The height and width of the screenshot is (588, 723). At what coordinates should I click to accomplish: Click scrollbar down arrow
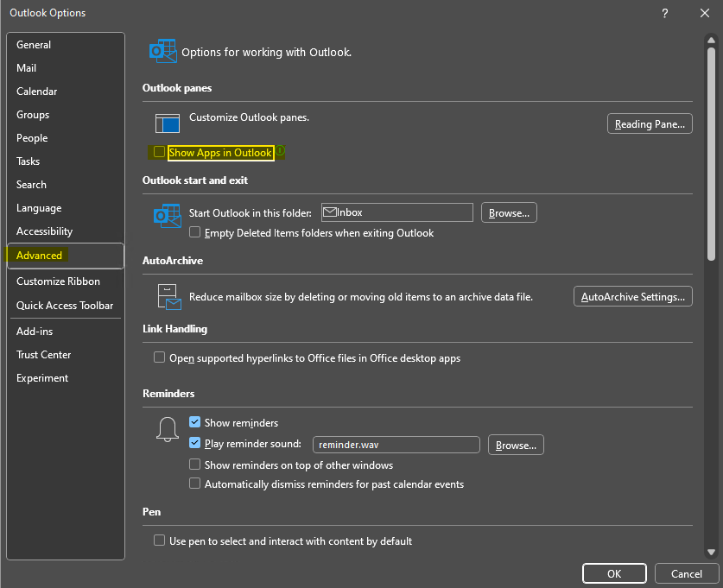point(711,552)
